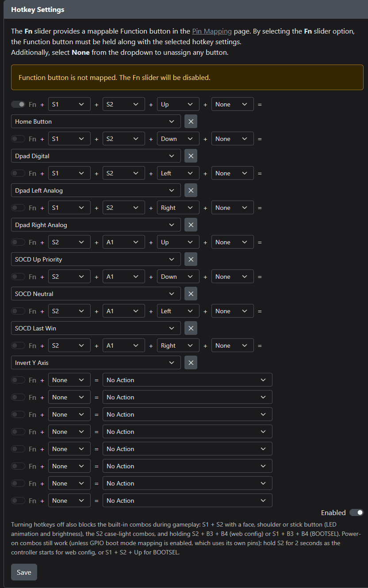368x588 pixels.
Task: Follow the Pin Mapping link
Action: pyautogui.click(x=212, y=31)
